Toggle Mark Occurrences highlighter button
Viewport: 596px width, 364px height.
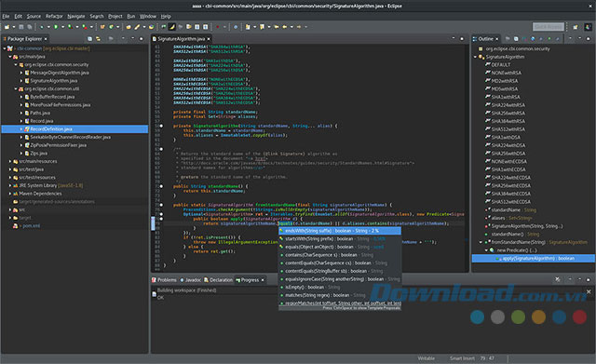coord(172,27)
